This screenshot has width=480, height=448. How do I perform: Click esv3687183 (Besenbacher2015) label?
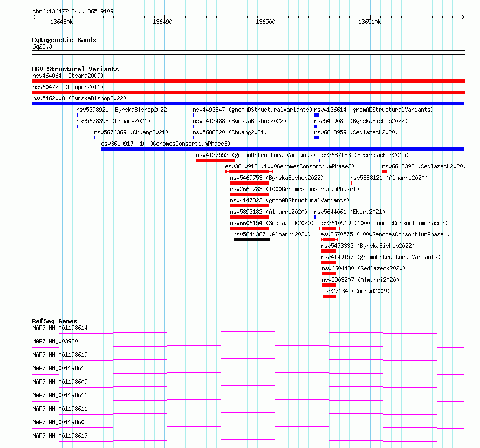(x=364, y=155)
